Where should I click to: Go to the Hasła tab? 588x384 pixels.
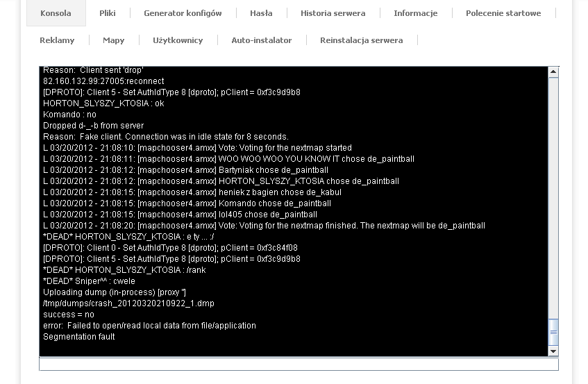coord(261,13)
